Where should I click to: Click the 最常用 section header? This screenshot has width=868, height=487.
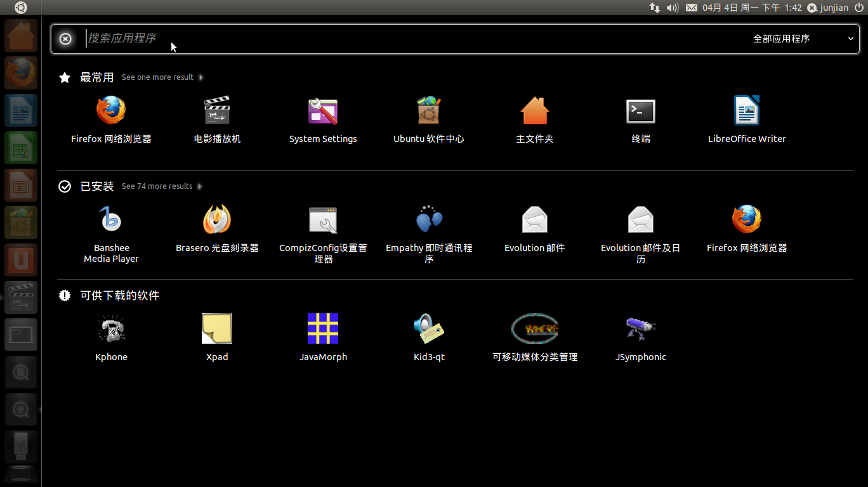click(96, 77)
